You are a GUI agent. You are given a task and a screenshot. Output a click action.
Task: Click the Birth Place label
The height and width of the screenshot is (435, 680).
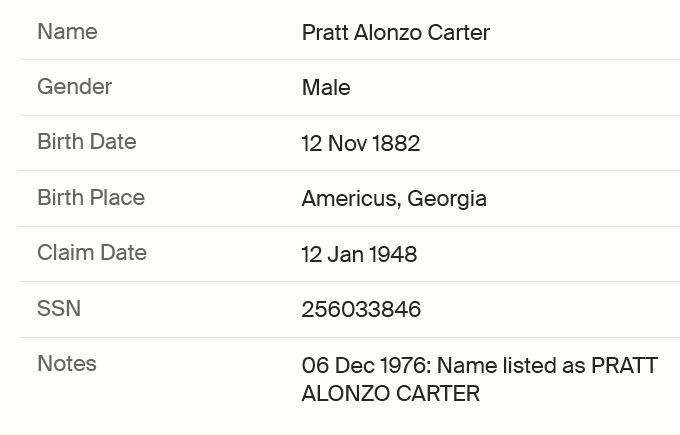click(x=91, y=197)
